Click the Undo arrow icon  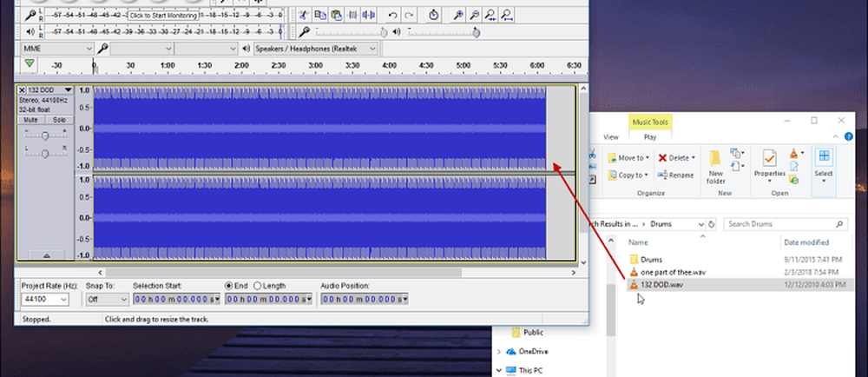(392, 15)
